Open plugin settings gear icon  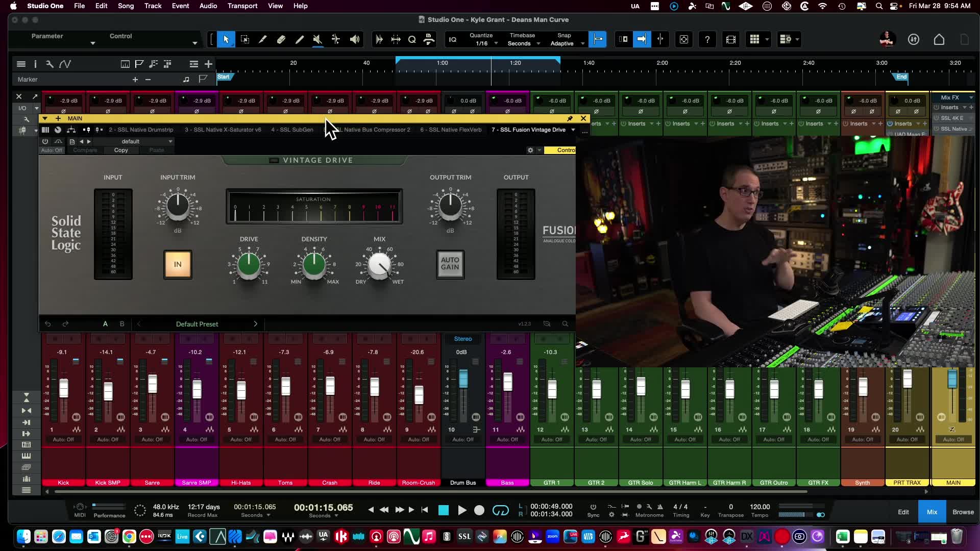[x=530, y=150]
